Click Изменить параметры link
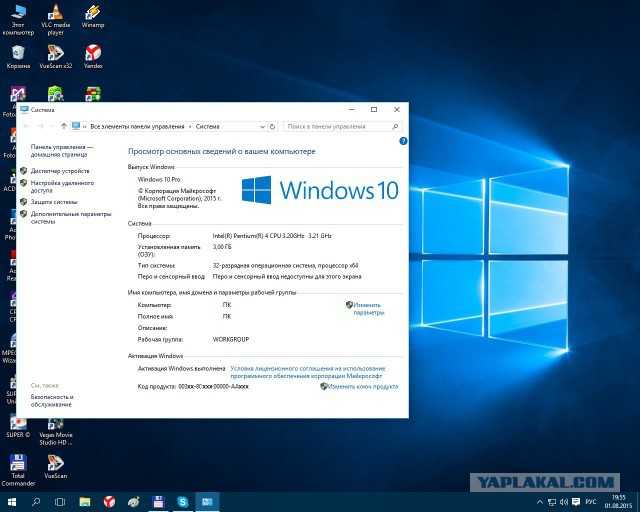This screenshot has height=512, width=640. click(x=369, y=309)
